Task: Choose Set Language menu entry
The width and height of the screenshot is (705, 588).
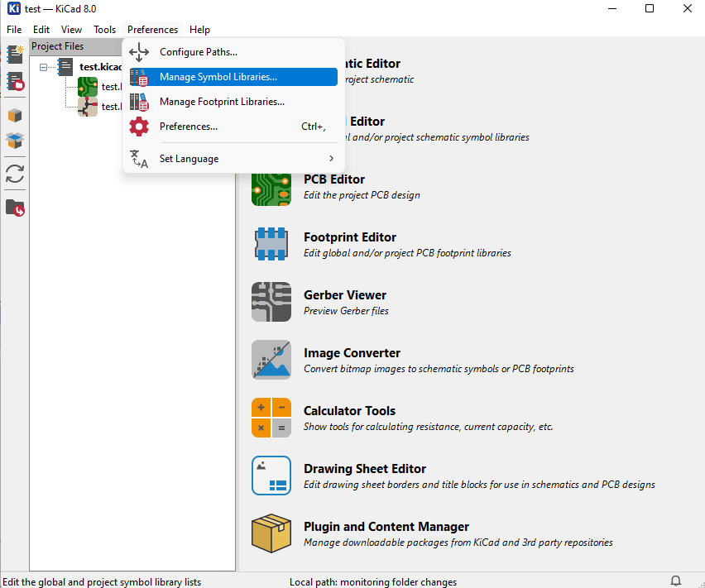Action: 233,159
